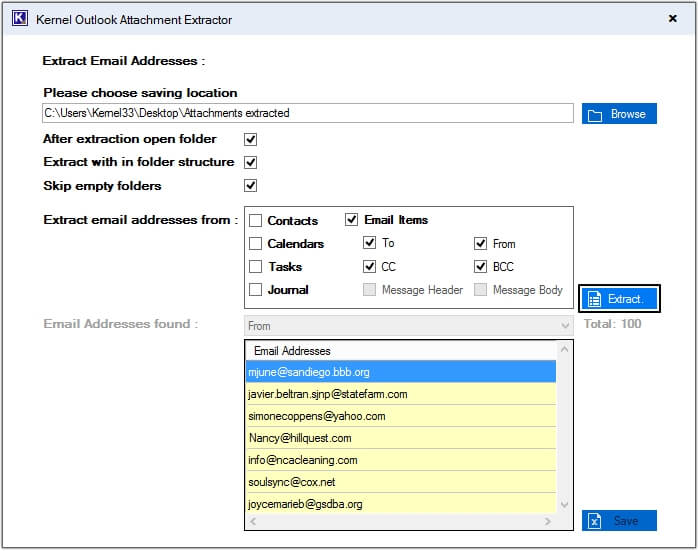This screenshot has height=551, width=699.
Task: Click the Email Addresses column header
Action: point(401,351)
